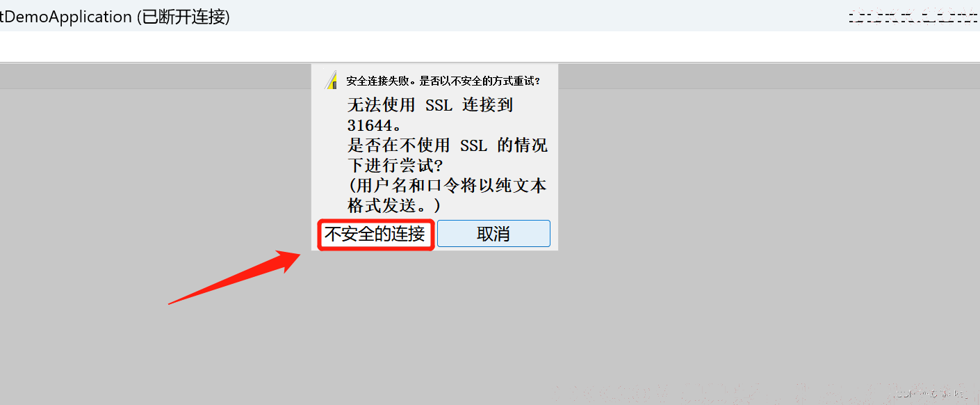The height and width of the screenshot is (405, 980).
Task: Click the (已断开连接) status in title
Action: coord(183,17)
